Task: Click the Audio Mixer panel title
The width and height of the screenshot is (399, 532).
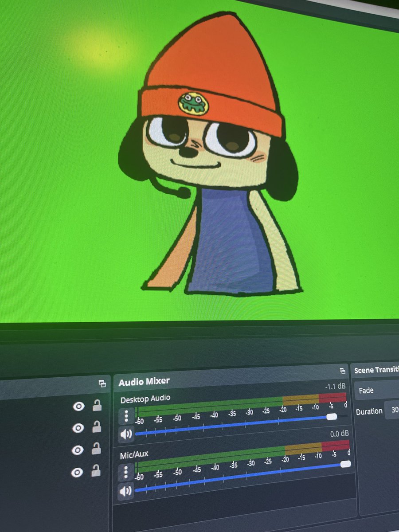Action: [x=144, y=381]
